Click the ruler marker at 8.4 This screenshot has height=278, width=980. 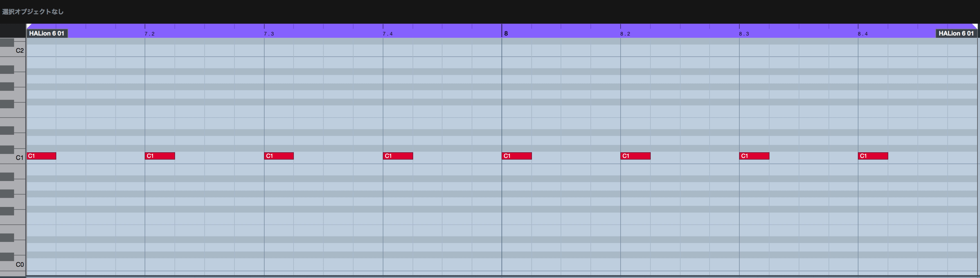[862, 34]
